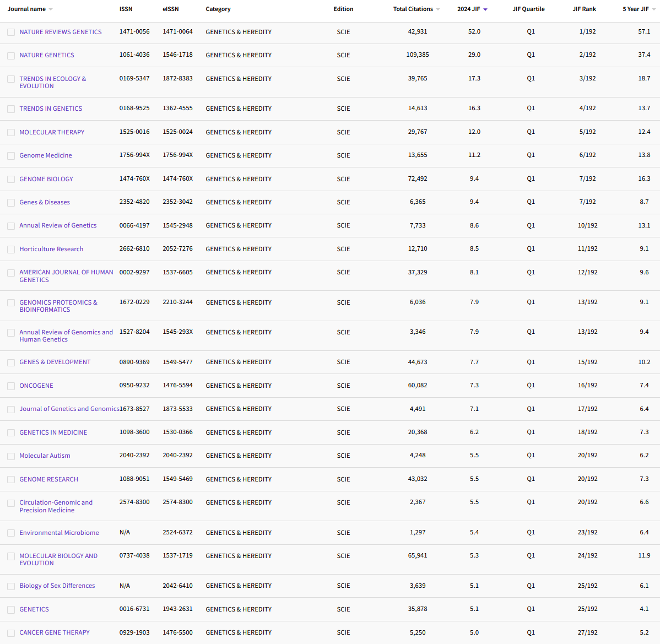Screen dimensions: 660x644
Task: Click the JIF Rank column header
Action: [x=584, y=9]
